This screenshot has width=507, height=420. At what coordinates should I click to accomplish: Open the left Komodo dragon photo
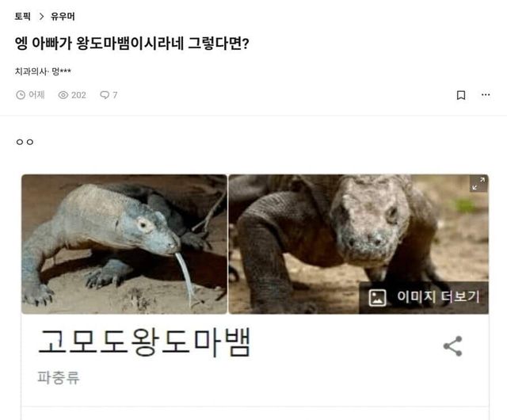click(124, 244)
